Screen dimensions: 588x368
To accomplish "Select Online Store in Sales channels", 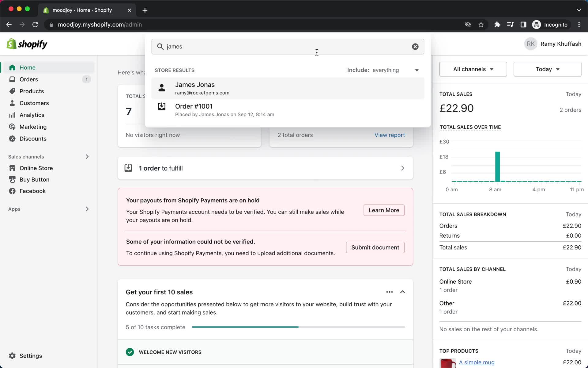I will tap(36, 168).
